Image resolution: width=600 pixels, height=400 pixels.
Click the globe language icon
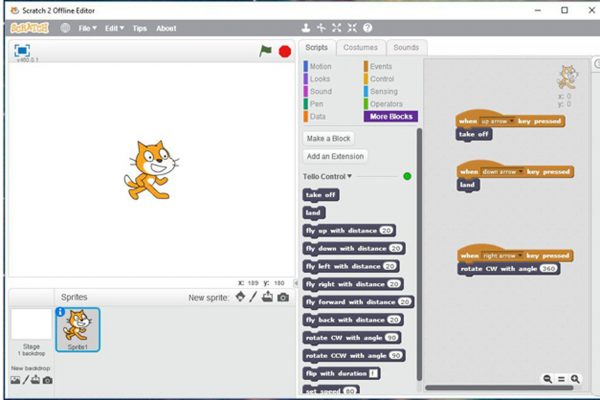(x=65, y=28)
